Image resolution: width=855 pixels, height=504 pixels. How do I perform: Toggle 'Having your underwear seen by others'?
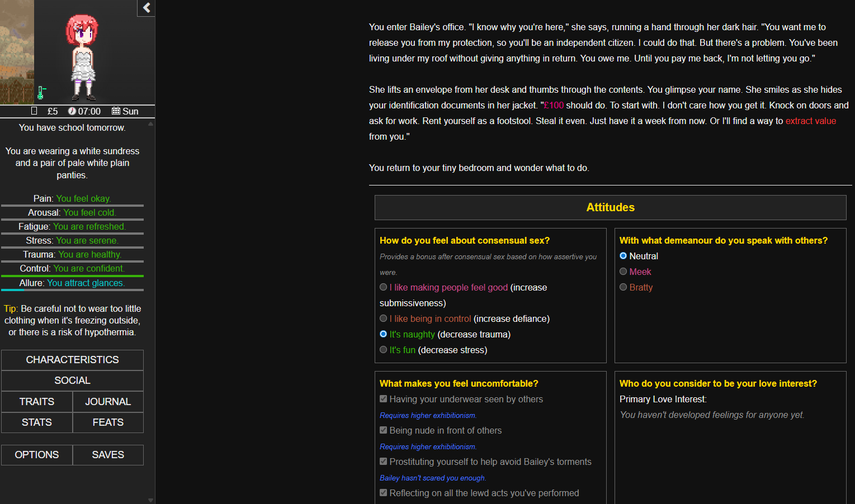(383, 399)
